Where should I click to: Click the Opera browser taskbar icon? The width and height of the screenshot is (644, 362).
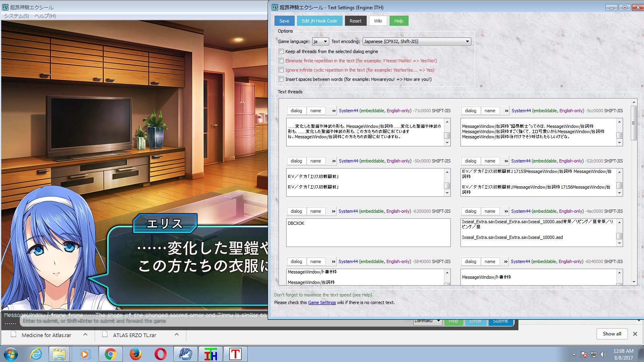(x=160, y=354)
